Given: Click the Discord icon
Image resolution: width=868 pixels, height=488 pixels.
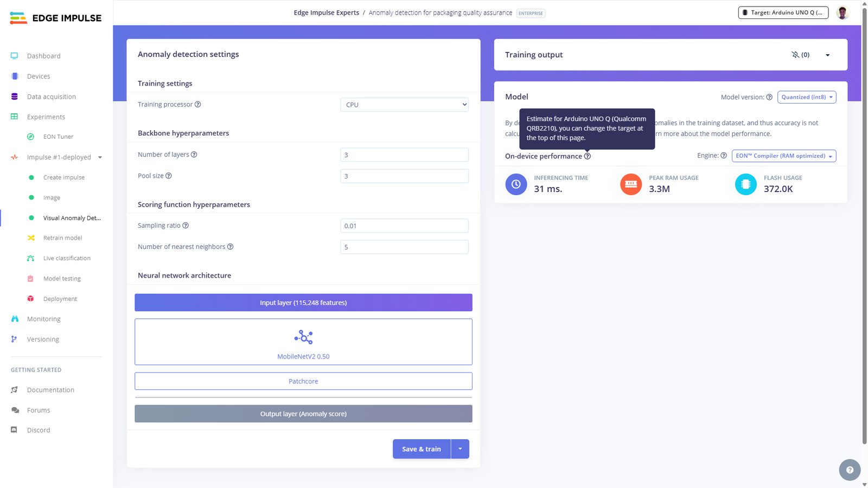Looking at the screenshot, I should click(x=14, y=430).
